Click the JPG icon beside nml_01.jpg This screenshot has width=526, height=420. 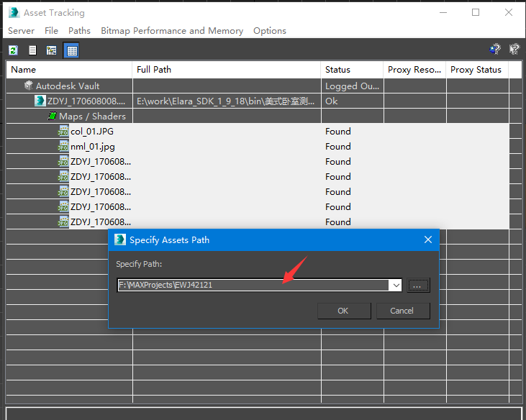tap(63, 146)
